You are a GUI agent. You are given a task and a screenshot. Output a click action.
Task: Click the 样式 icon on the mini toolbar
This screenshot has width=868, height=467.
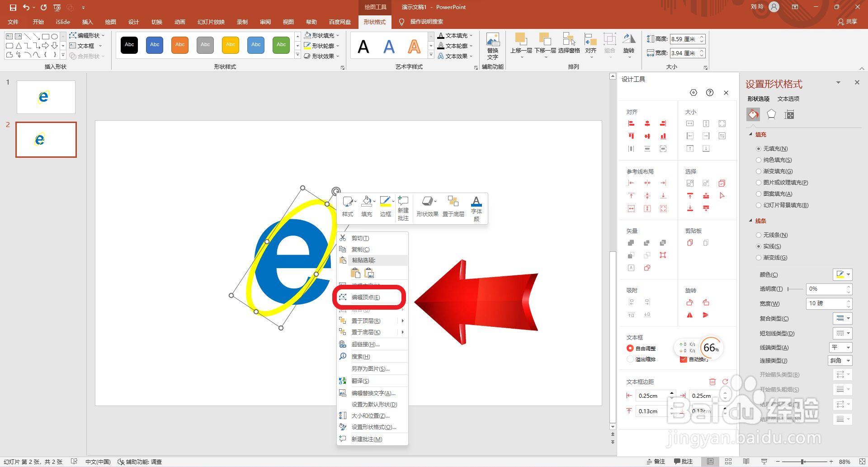tap(348, 202)
